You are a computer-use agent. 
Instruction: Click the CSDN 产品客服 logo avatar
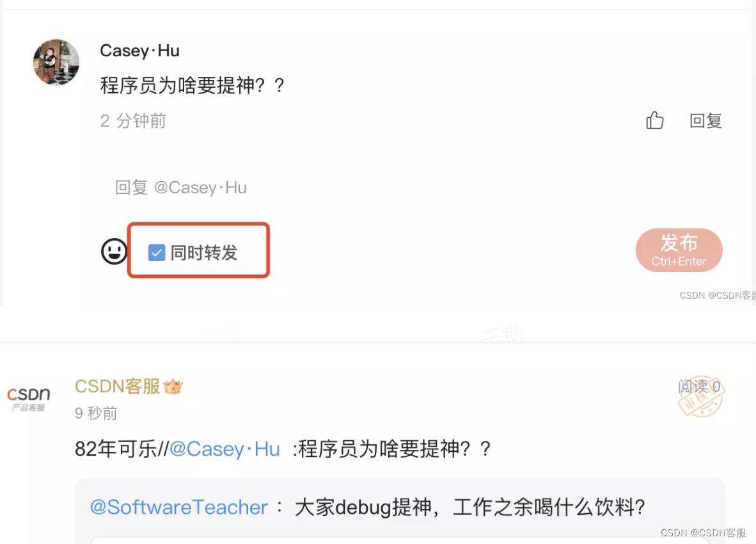(x=28, y=399)
